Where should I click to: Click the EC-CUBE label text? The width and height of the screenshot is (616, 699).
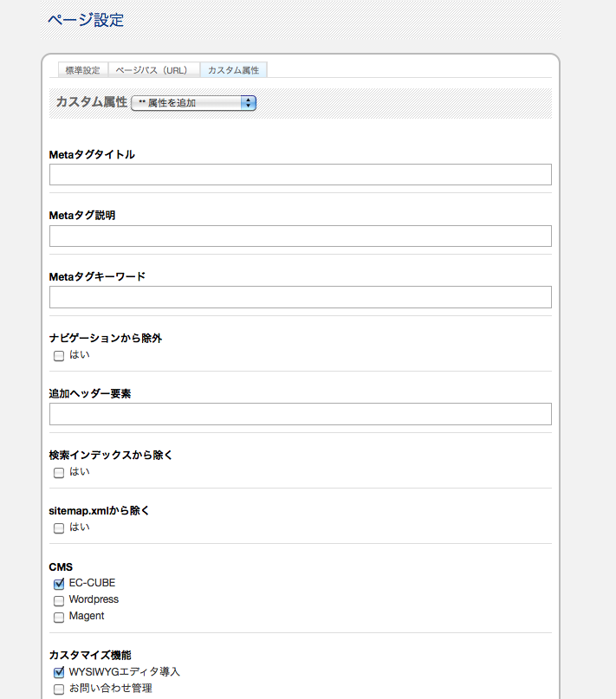click(92, 583)
